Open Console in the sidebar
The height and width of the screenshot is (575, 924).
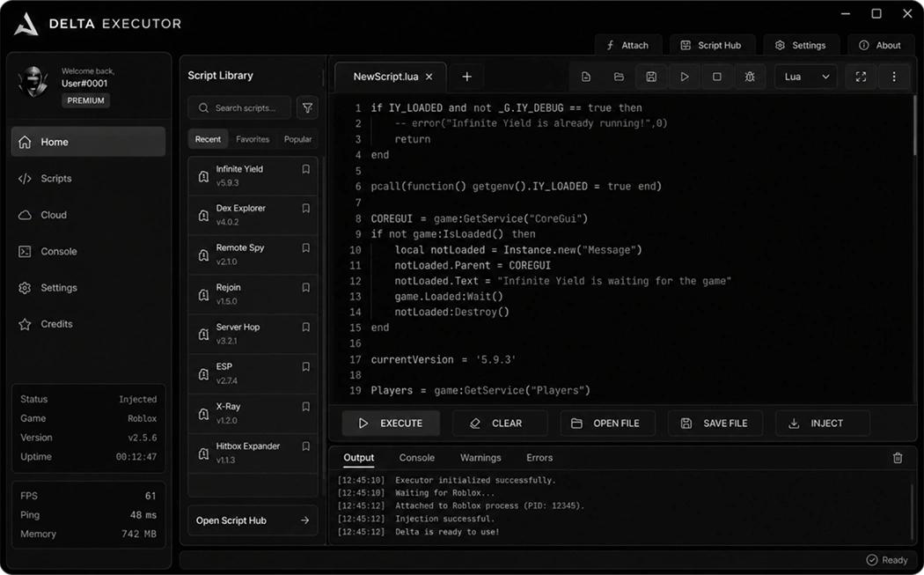coord(88,251)
